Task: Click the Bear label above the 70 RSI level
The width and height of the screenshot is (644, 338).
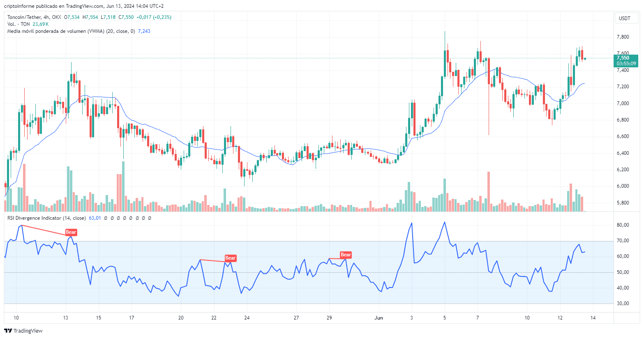Action: 71,232
